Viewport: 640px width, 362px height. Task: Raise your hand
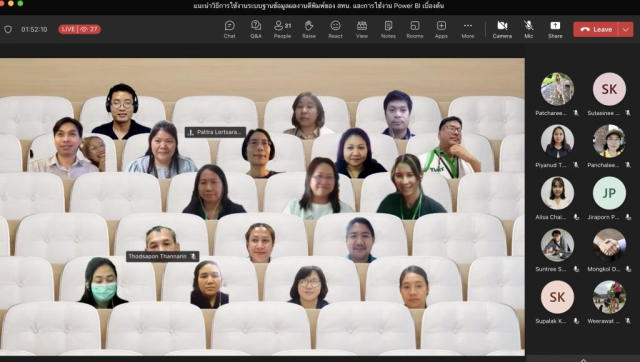309,29
